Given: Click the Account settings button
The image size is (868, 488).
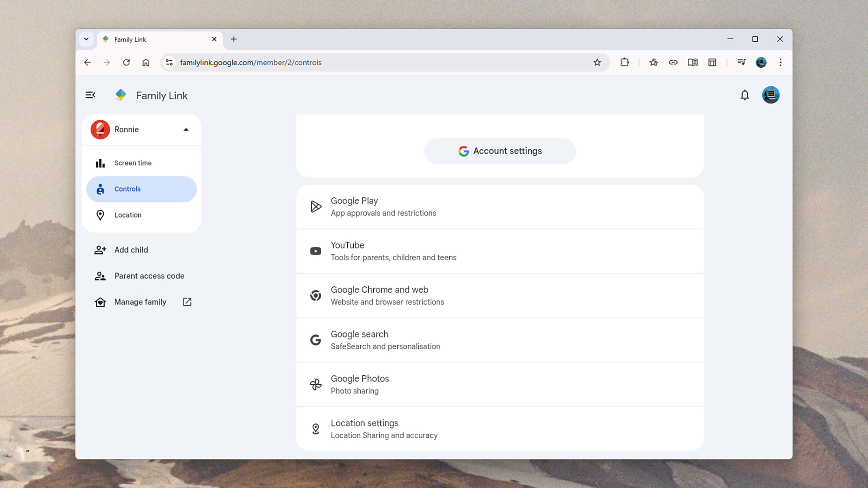Looking at the screenshot, I should point(500,151).
